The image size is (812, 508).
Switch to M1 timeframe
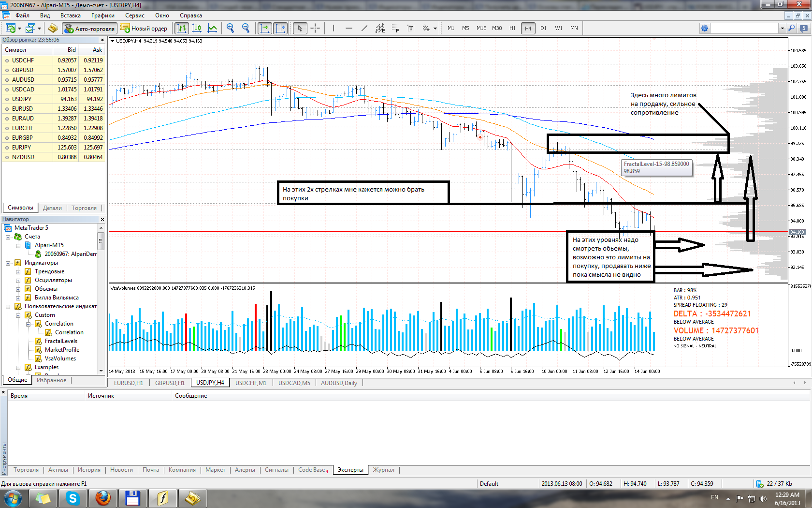451,28
